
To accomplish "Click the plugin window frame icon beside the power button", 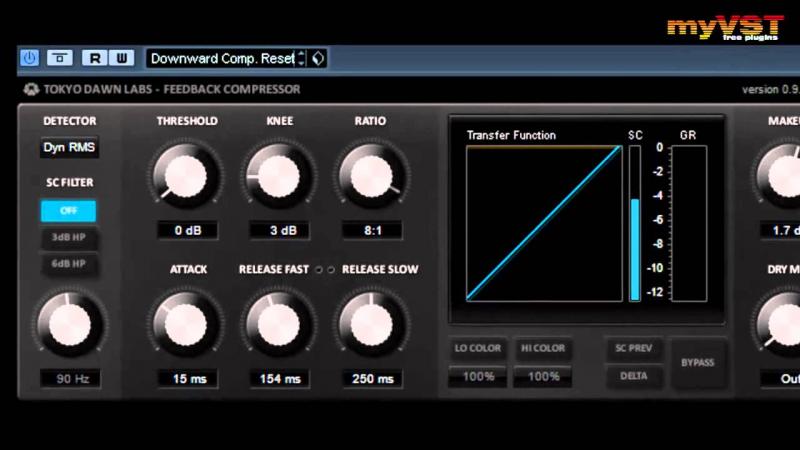I will pos(60,58).
